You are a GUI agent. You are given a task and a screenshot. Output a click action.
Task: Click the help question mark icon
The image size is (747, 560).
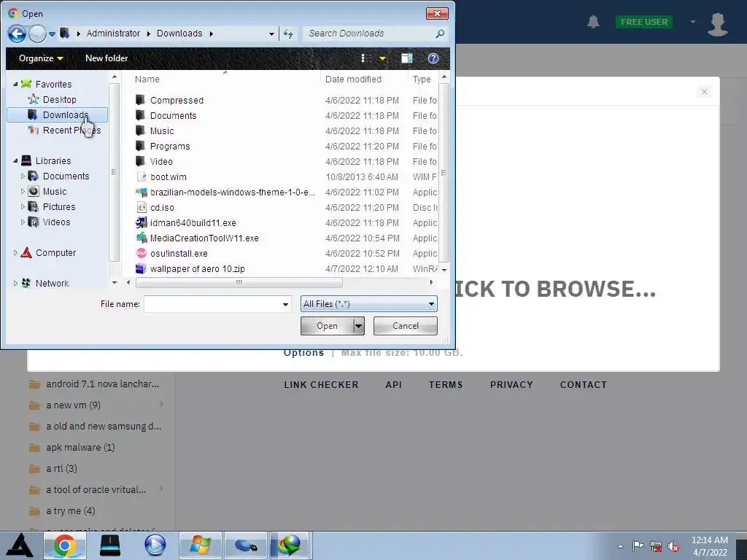[x=433, y=58]
